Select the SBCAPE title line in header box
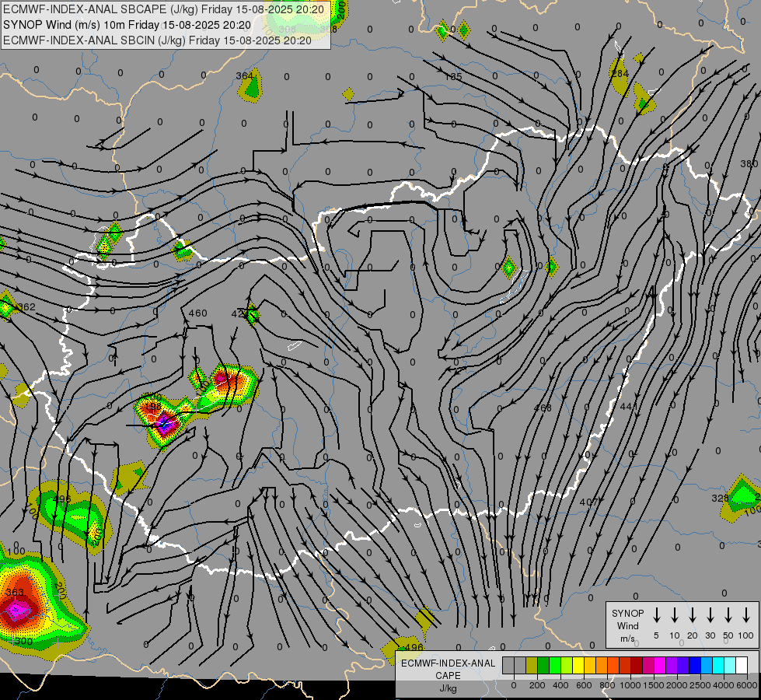The image size is (761, 700). pyautogui.click(x=163, y=9)
